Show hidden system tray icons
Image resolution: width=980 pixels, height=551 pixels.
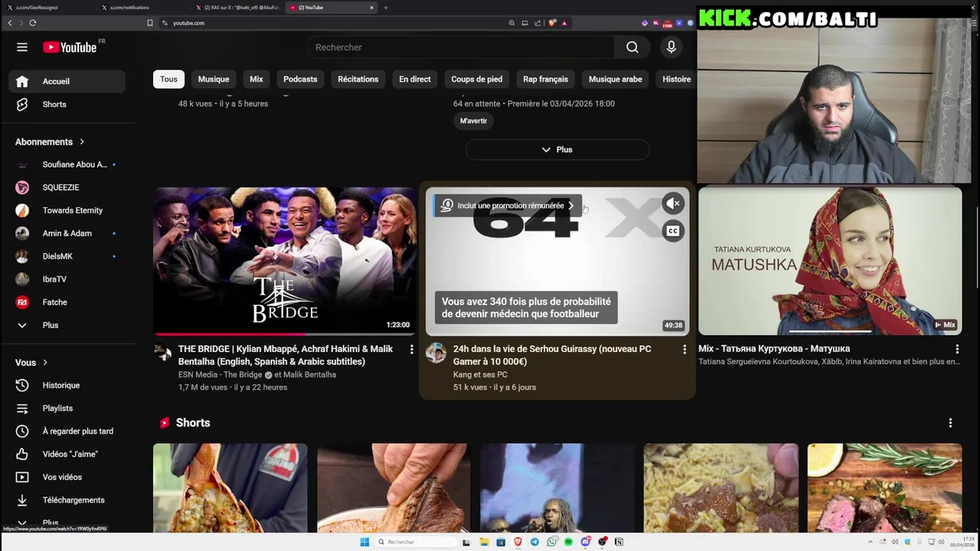click(x=871, y=542)
